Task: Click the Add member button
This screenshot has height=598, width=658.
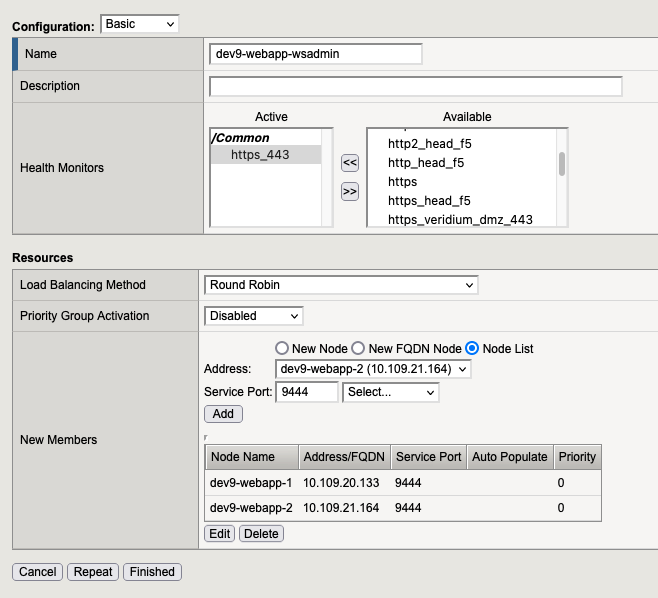Action: (x=223, y=414)
